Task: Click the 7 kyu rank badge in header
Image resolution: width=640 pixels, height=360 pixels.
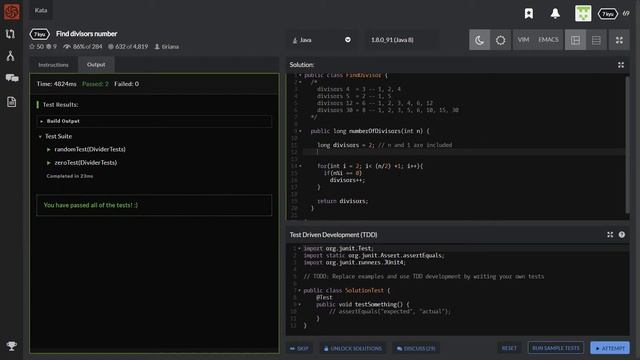Action: pyautogui.click(x=608, y=14)
